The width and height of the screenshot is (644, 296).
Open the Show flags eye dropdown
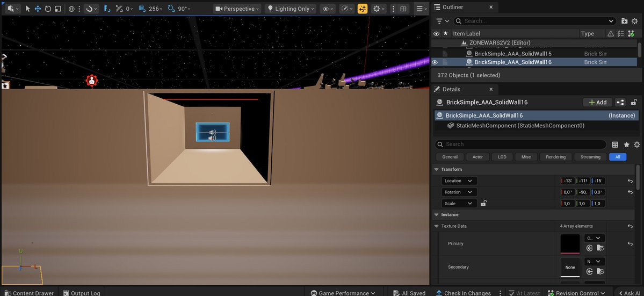click(328, 9)
